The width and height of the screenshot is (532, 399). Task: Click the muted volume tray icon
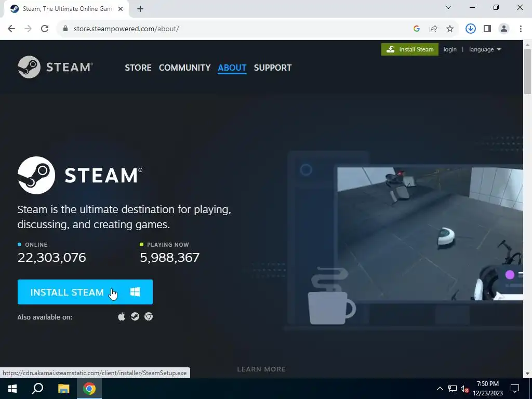(x=464, y=389)
